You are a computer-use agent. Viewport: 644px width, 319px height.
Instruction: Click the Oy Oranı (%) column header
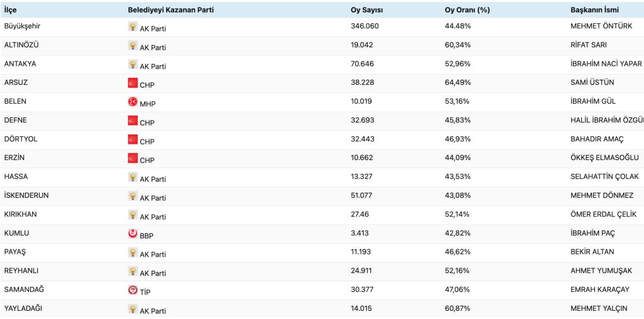pos(467,10)
